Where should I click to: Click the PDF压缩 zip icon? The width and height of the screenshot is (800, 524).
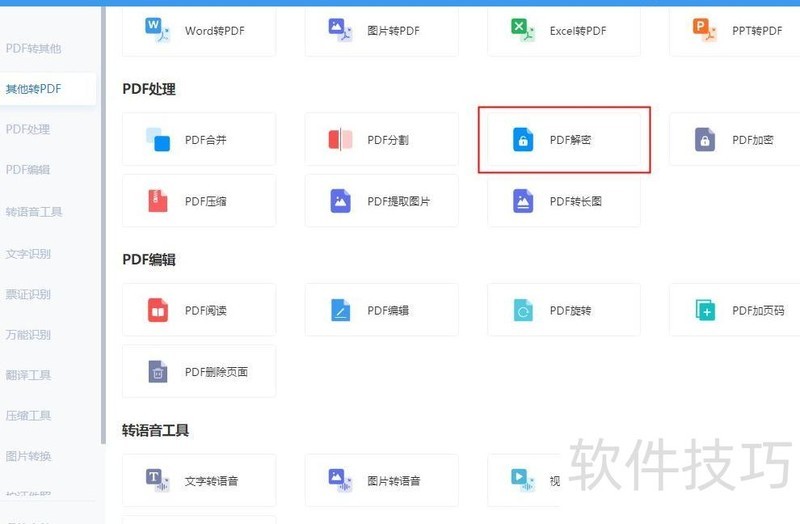tap(158, 201)
